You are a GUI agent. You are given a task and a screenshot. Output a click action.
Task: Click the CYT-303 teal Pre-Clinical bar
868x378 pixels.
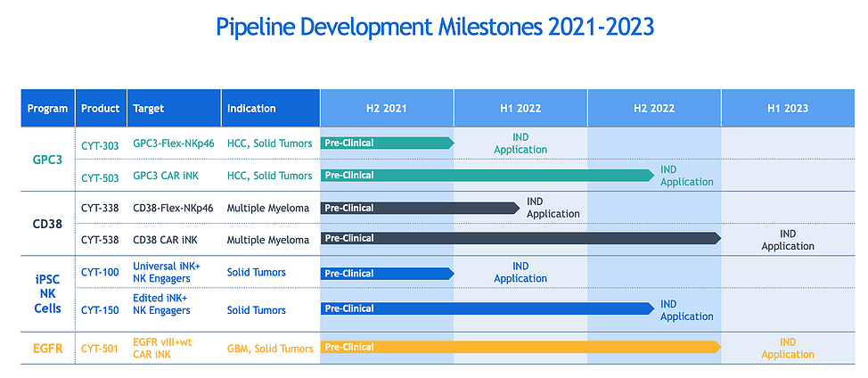pyautogui.click(x=387, y=143)
